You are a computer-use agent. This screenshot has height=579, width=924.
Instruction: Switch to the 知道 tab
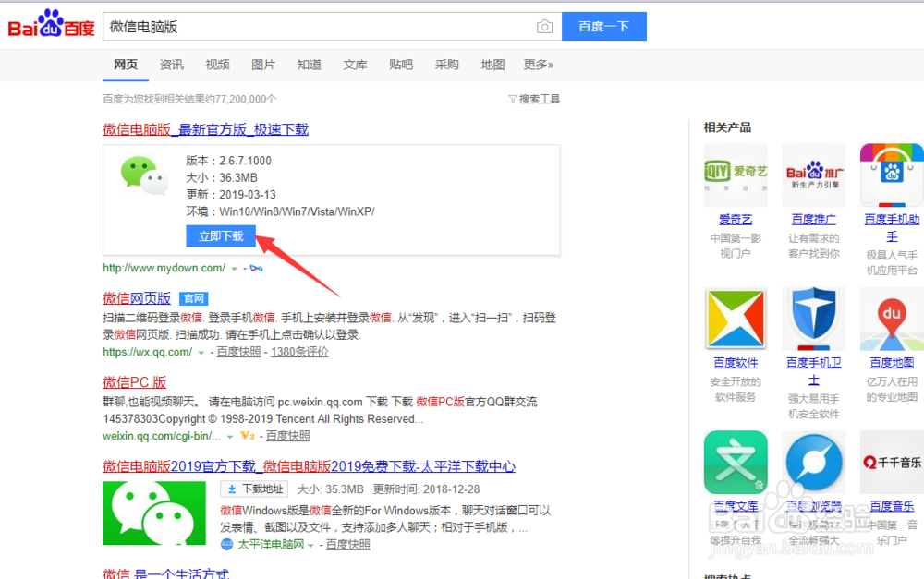(x=310, y=65)
